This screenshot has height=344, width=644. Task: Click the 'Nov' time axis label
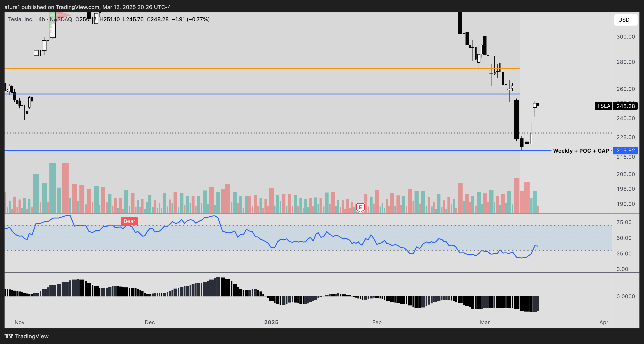coord(19,322)
